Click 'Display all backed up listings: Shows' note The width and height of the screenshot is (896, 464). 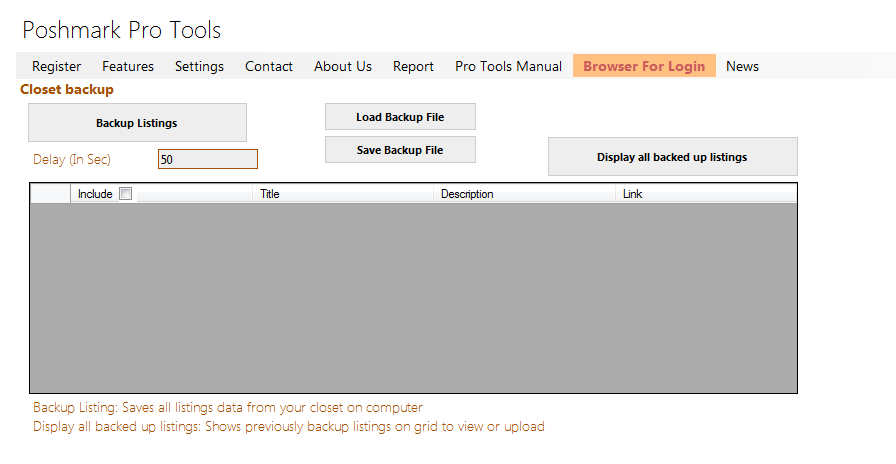coord(289,426)
